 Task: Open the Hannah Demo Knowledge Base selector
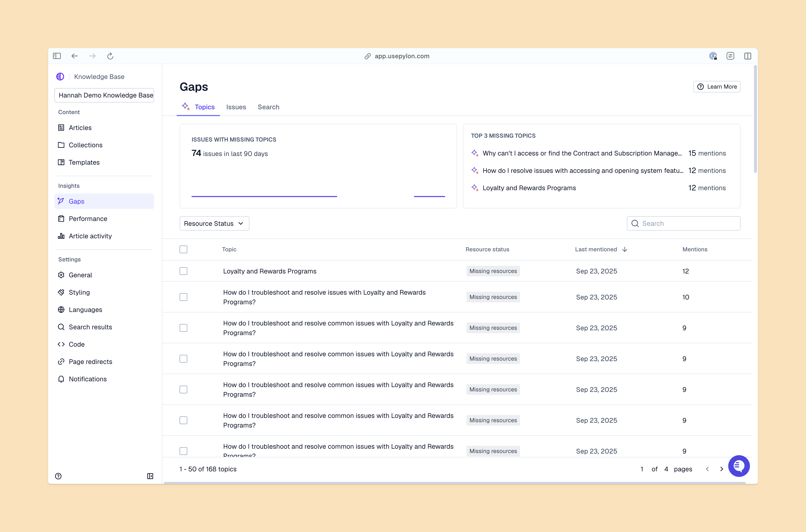click(104, 95)
